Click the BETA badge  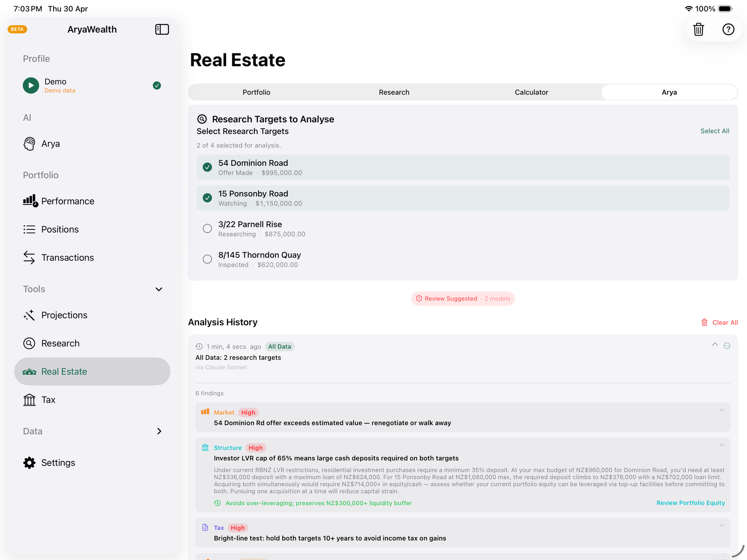(x=17, y=29)
